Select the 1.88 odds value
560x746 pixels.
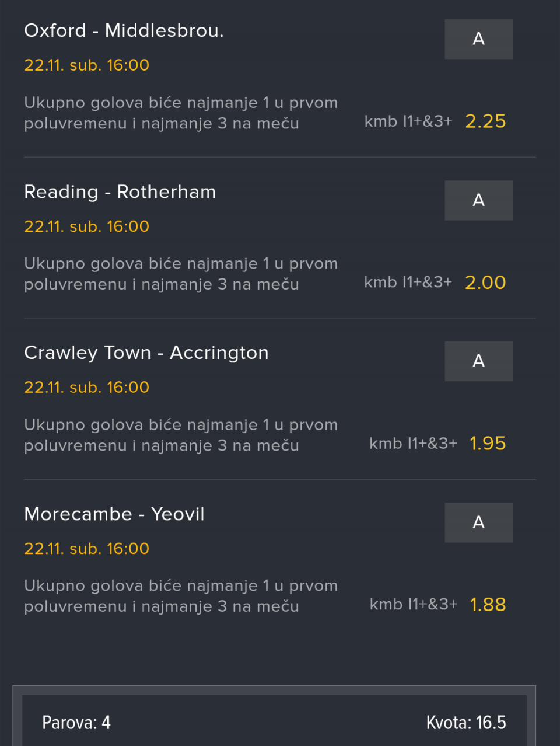click(x=488, y=605)
